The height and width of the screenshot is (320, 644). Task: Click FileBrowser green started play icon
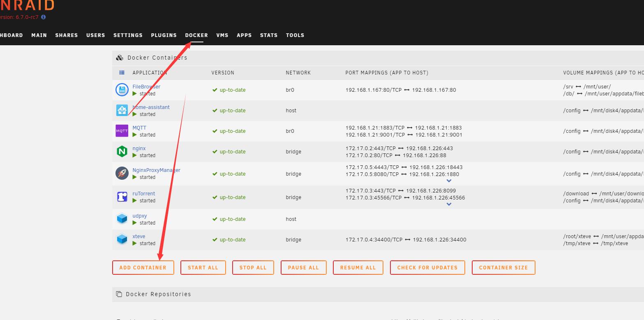tap(135, 94)
